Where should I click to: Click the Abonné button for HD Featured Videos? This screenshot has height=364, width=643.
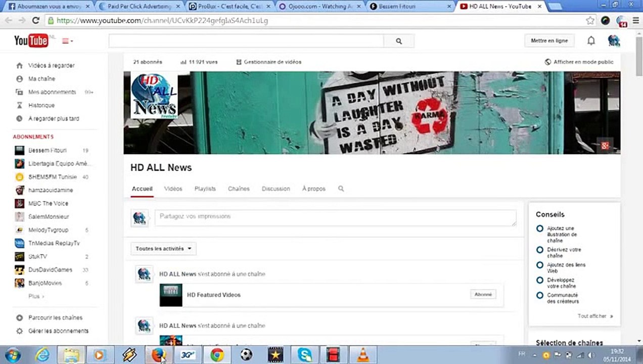coord(483,294)
